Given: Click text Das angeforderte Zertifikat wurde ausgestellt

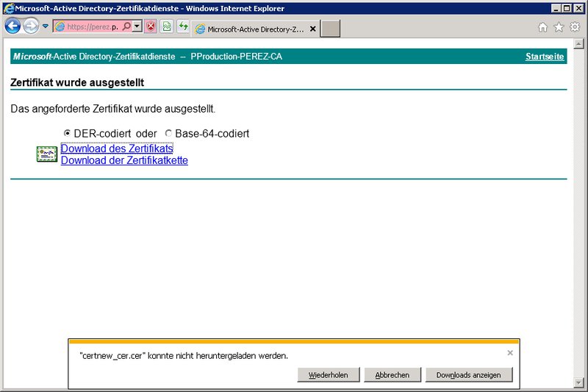Looking at the screenshot, I should 113,109.
